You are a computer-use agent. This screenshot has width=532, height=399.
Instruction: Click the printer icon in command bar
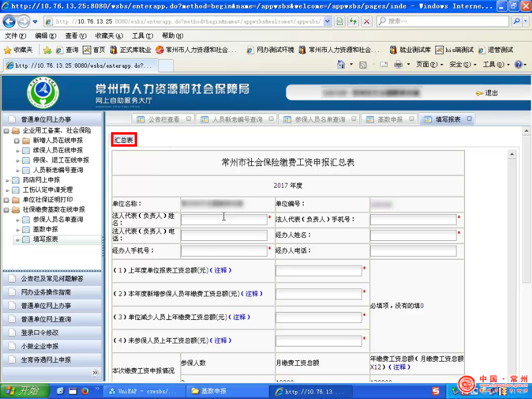(399, 65)
